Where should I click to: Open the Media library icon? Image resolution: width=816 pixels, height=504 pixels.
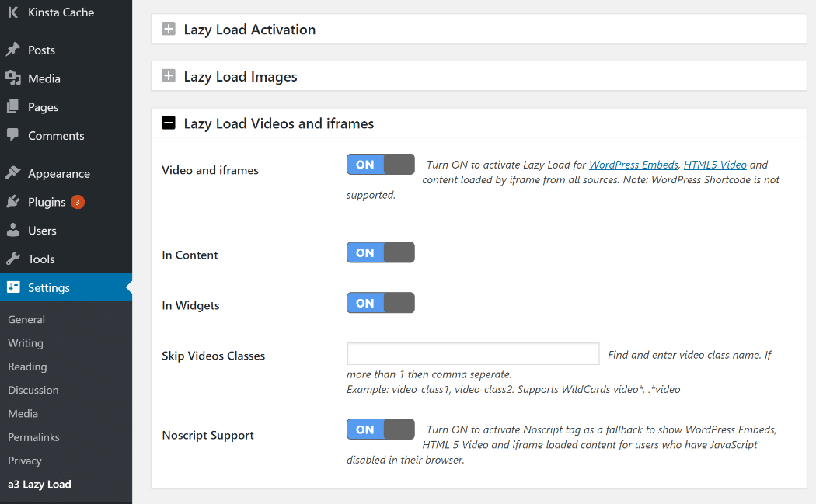(x=15, y=78)
